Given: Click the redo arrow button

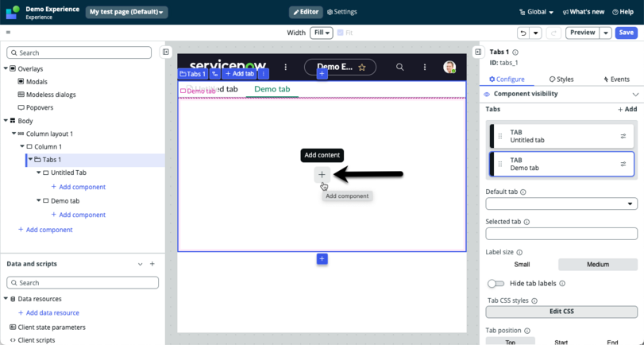Looking at the screenshot, I should click(x=553, y=33).
